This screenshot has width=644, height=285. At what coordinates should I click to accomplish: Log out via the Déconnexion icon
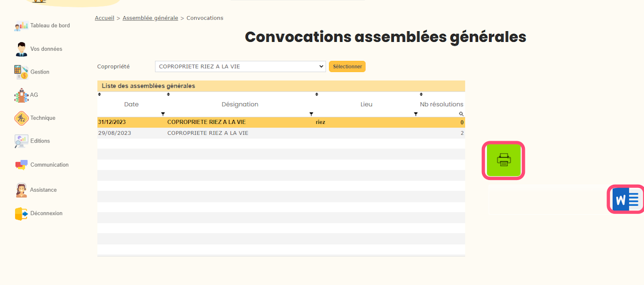coord(21,213)
